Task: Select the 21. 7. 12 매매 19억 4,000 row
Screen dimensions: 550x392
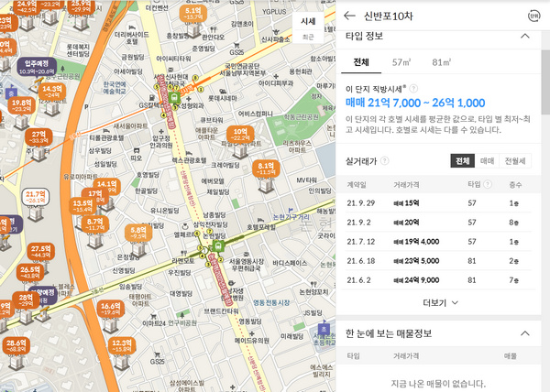Action: [438, 242]
